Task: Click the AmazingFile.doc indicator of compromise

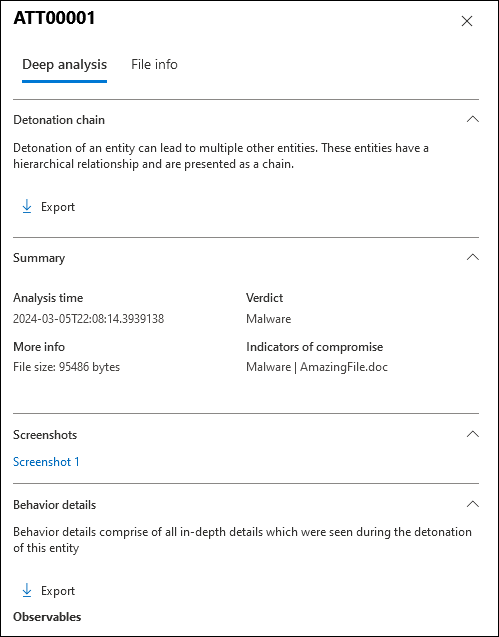Action: 344,367
